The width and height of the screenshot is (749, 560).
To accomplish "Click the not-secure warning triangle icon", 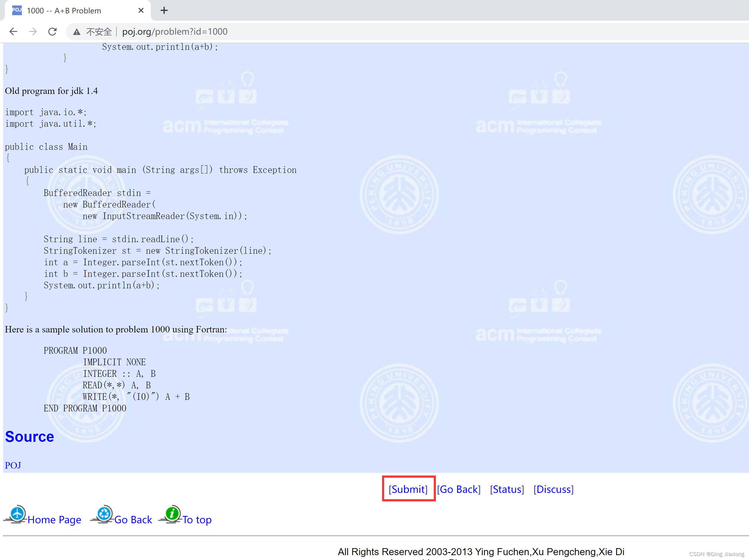I will pos(77,32).
